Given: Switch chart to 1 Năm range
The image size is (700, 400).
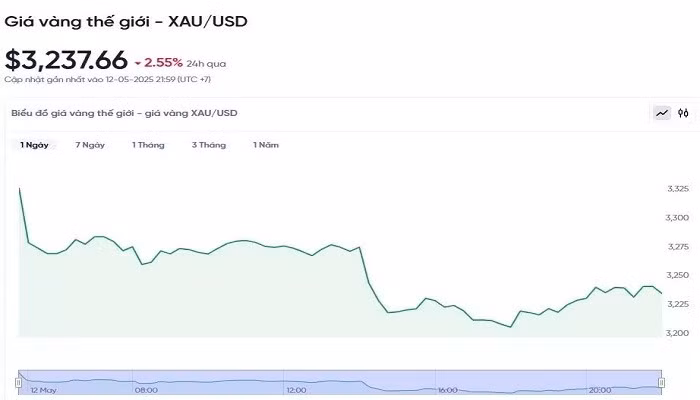Looking at the screenshot, I should click(x=266, y=145).
